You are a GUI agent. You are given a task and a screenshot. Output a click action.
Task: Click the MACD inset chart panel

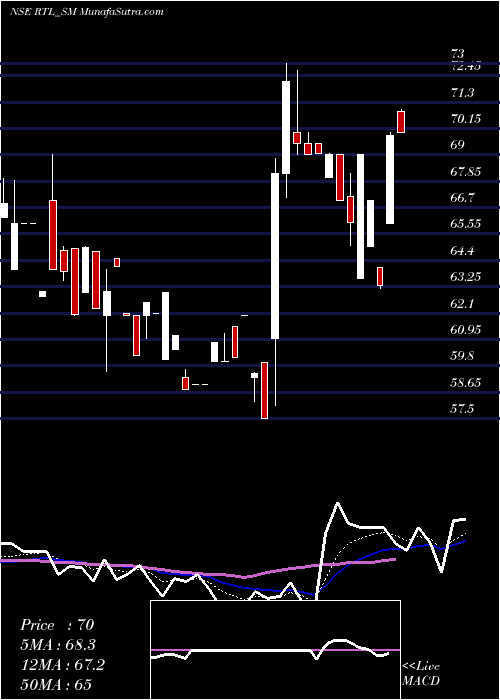pos(275,650)
